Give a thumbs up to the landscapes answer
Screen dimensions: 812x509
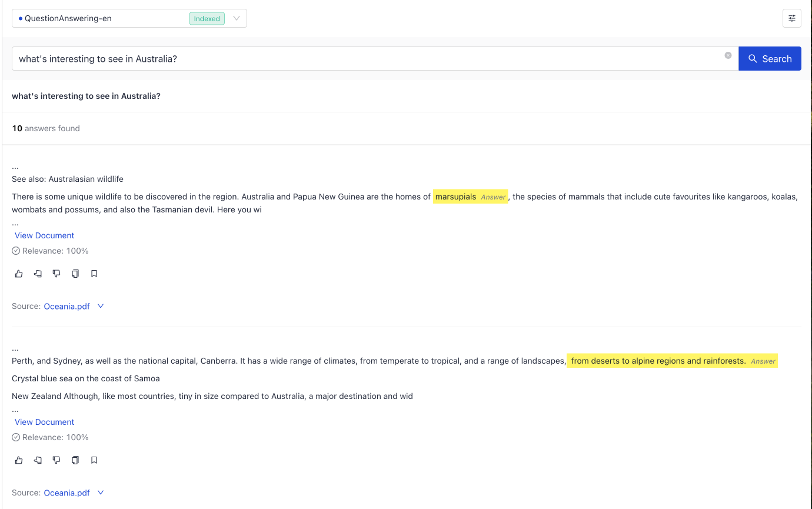coord(18,460)
